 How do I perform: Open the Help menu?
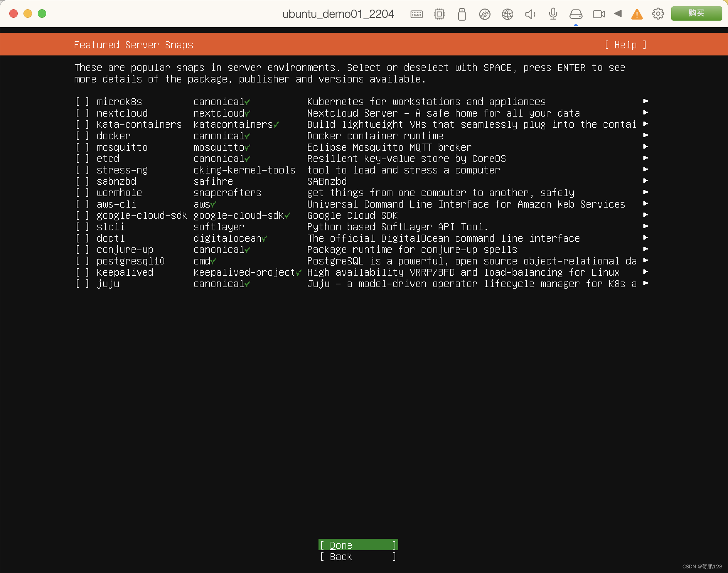[x=625, y=45]
